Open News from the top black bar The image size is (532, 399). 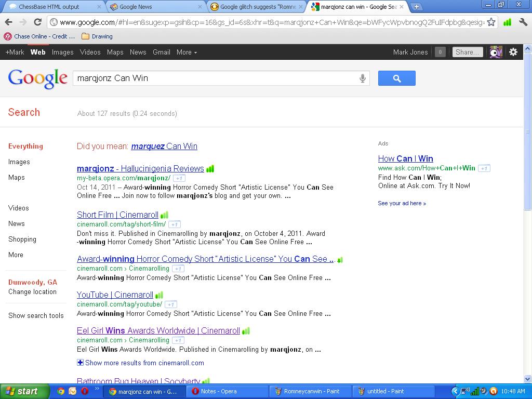tap(138, 52)
